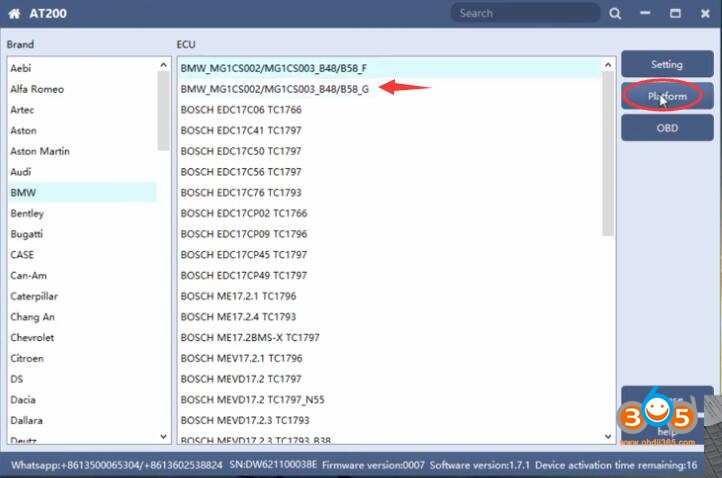Select BOSCH EDC17C06 TC1766
Viewport: 722px width, 478px height.
[x=390, y=110]
